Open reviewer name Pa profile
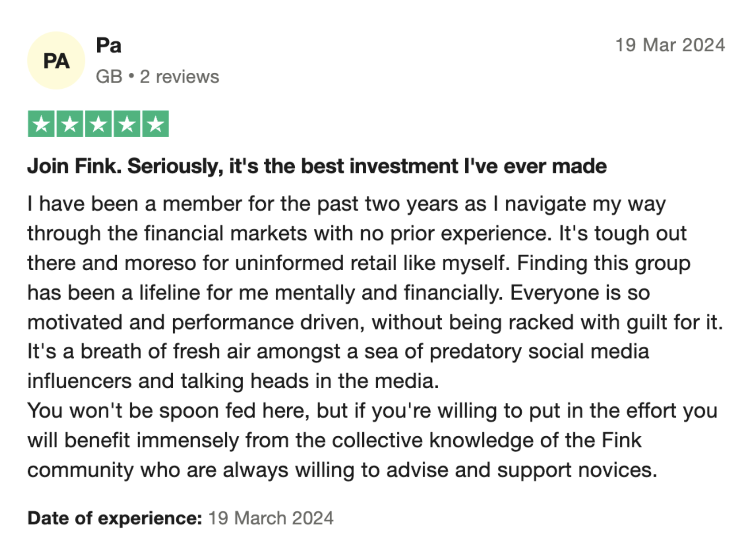753x560 pixels. pos(109,45)
